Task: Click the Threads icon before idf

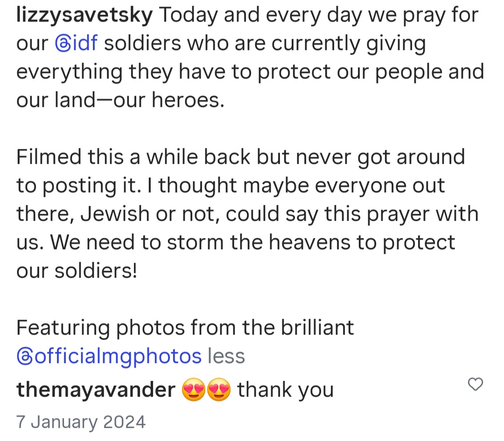Action: pos(63,43)
